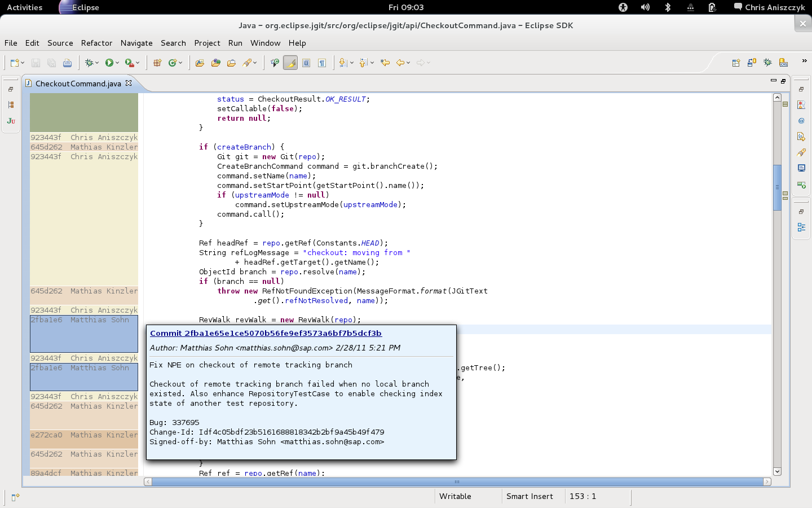Open the Progress view icon

tap(801, 184)
